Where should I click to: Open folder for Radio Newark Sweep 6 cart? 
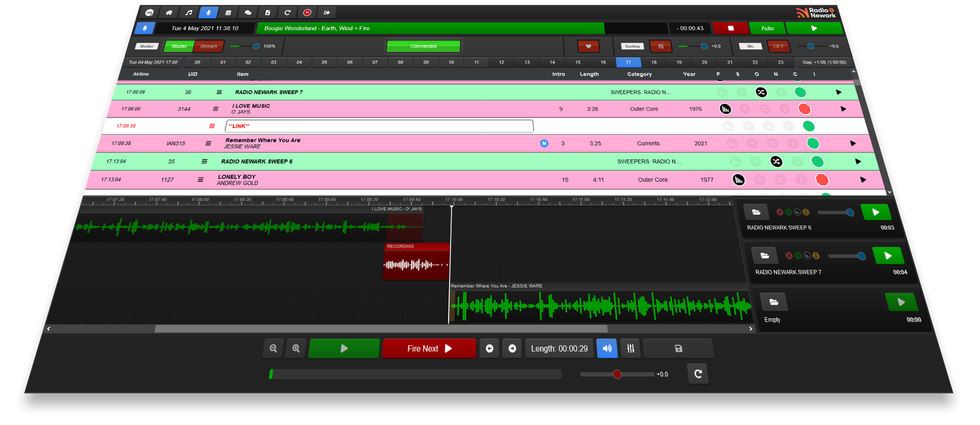click(756, 212)
